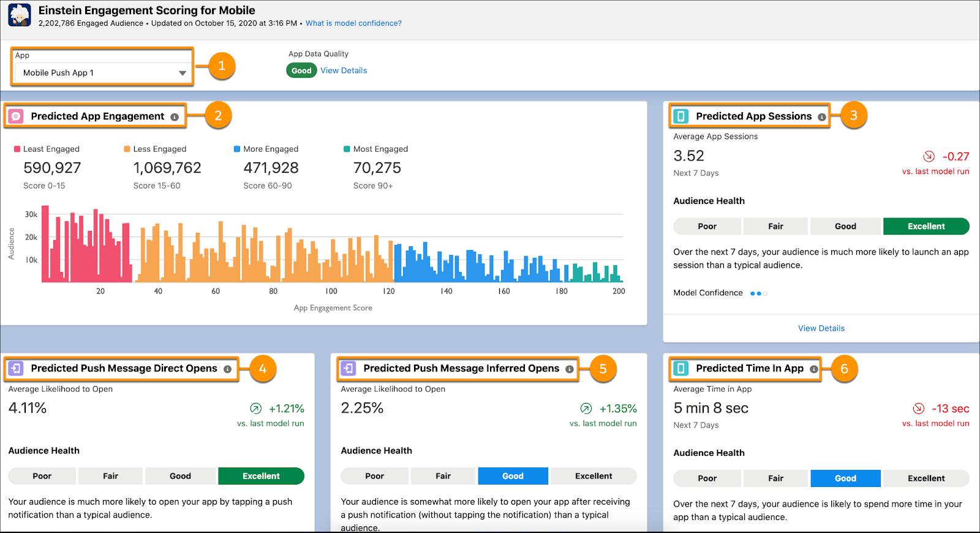
Task: Click the Predicted App Sessions phone icon
Action: [x=680, y=116]
